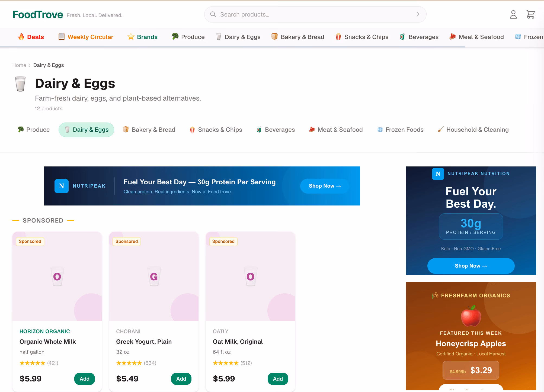Screen dimensions: 544x392
Task: Click the Brands star icon
Action: [x=131, y=37]
